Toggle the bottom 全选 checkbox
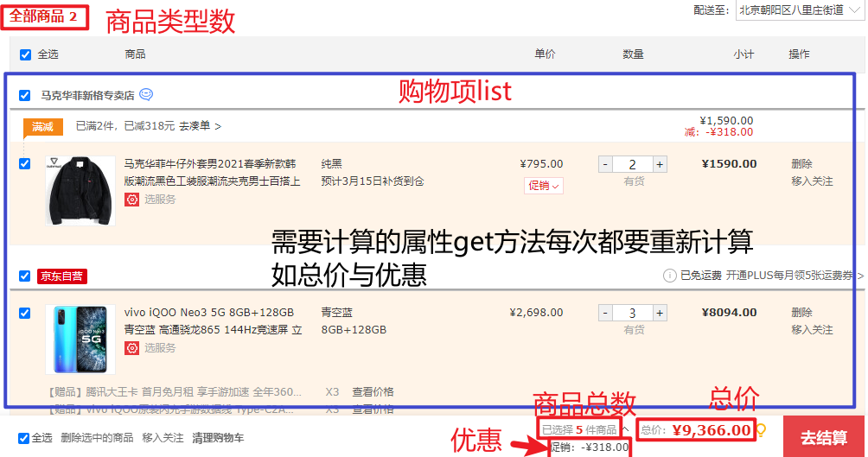Viewport: 868px width, 457px height. 24,438
